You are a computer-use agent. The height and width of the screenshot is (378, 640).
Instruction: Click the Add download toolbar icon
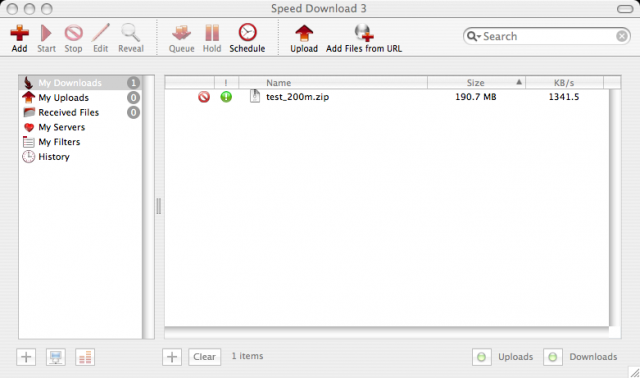pos(19,33)
